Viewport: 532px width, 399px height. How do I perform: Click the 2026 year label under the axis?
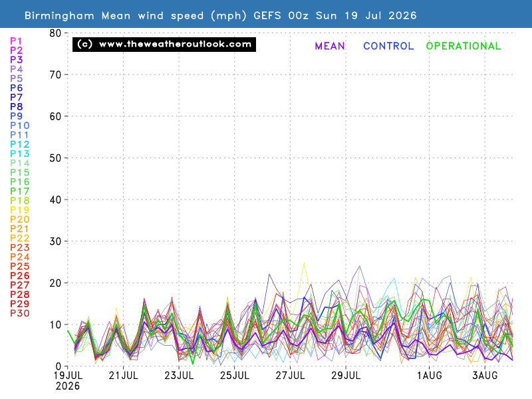tap(68, 386)
